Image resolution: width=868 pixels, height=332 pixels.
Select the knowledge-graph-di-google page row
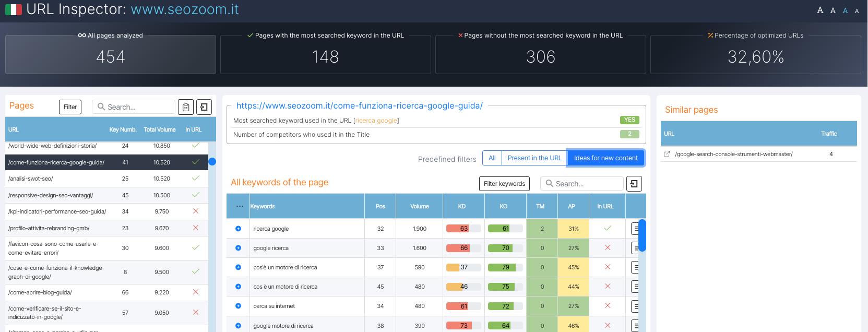(x=107, y=272)
